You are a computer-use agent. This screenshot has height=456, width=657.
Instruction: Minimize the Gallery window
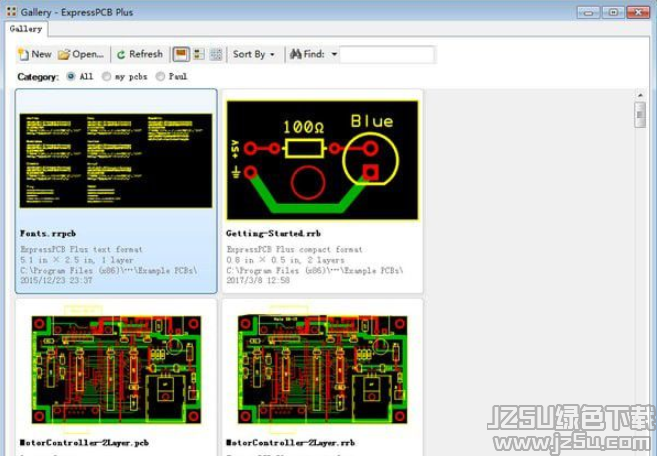coord(588,12)
